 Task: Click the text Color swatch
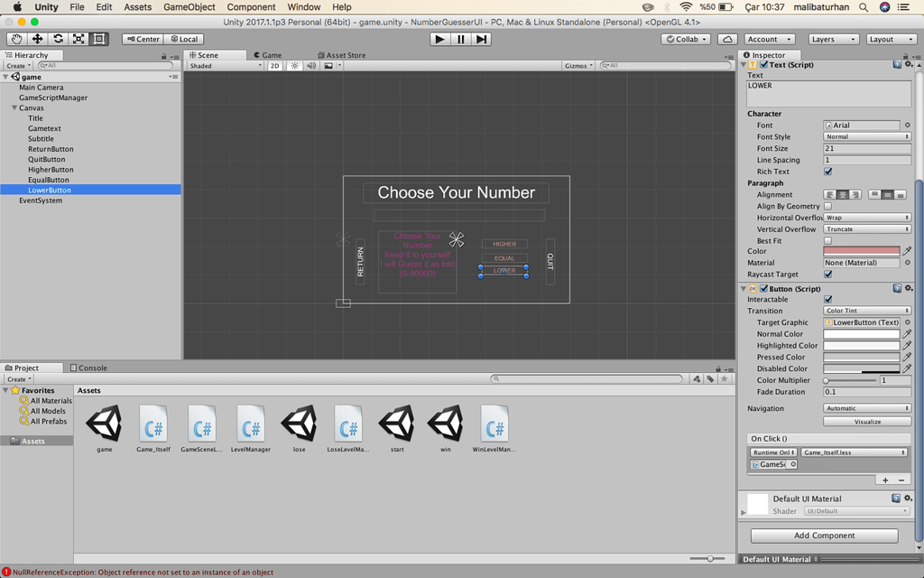pos(861,251)
